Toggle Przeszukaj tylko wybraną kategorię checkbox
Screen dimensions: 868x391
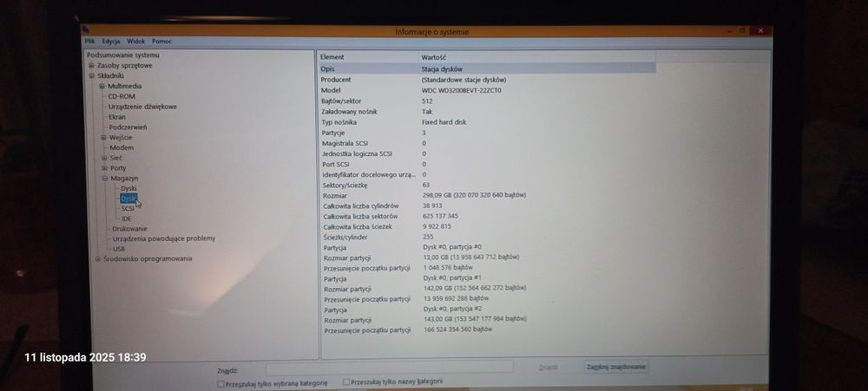pyautogui.click(x=220, y=383)
